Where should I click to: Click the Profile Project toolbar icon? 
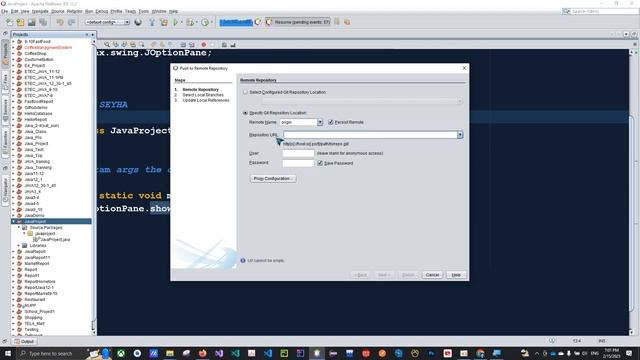pyautogui.click(x=205, y=22)
